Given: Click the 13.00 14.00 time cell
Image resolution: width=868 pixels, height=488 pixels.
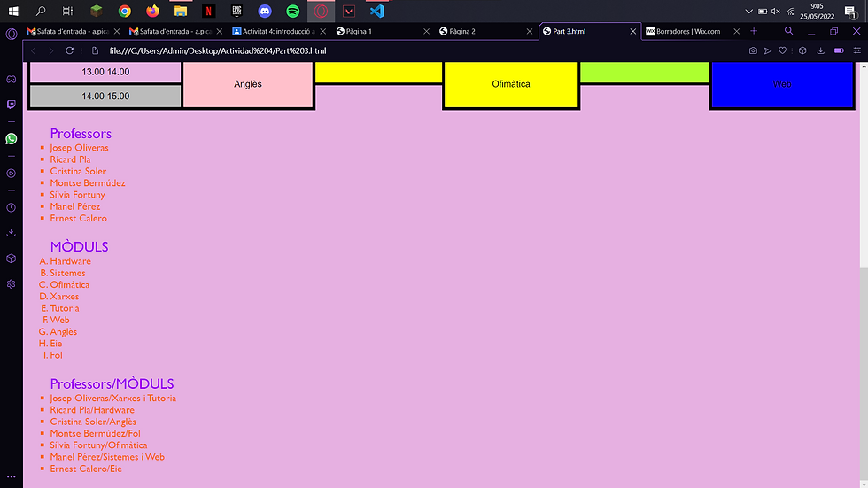Looking at the screenshot, I should tap(105, 72).
